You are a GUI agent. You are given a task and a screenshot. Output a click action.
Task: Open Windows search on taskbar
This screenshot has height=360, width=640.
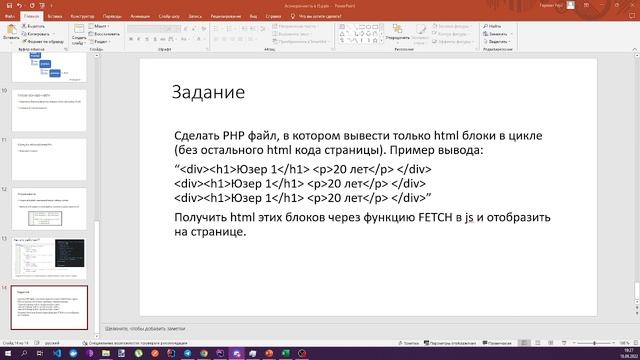click(x=24, y=353)
